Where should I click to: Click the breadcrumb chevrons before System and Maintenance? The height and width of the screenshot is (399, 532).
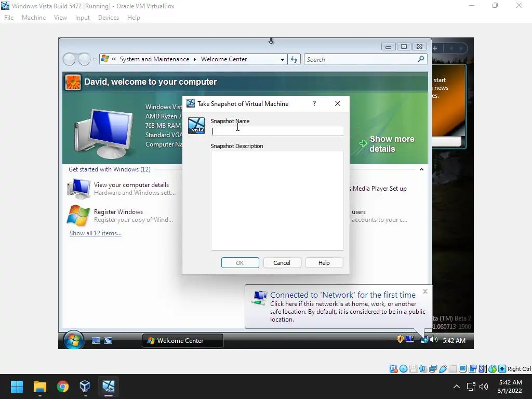(x=114, y=59)
